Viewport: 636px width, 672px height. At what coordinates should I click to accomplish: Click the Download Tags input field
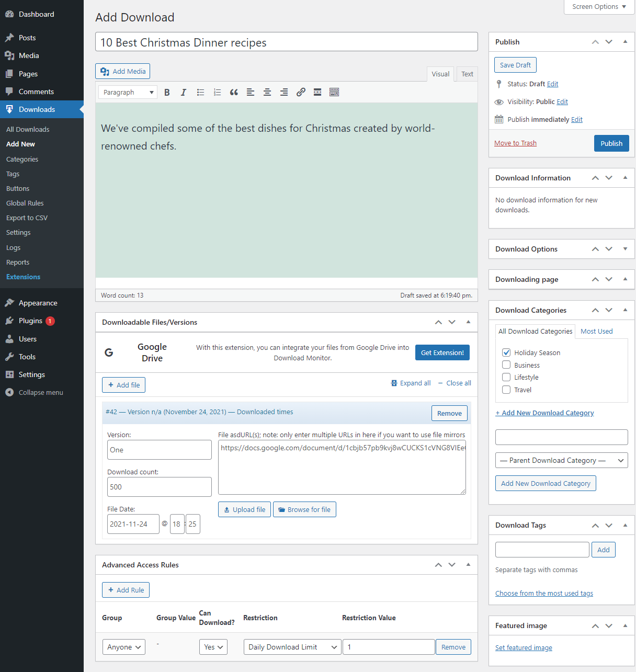542,550
